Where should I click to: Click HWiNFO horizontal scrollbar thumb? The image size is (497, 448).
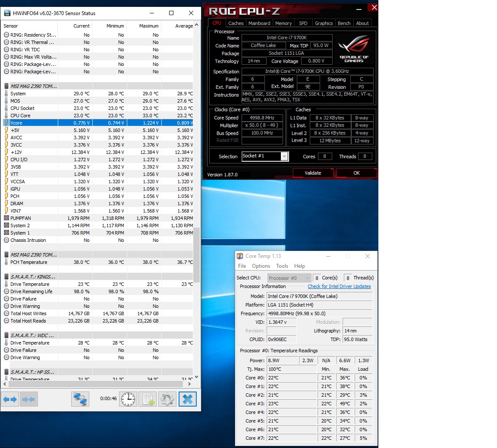[x=96, y=384]
